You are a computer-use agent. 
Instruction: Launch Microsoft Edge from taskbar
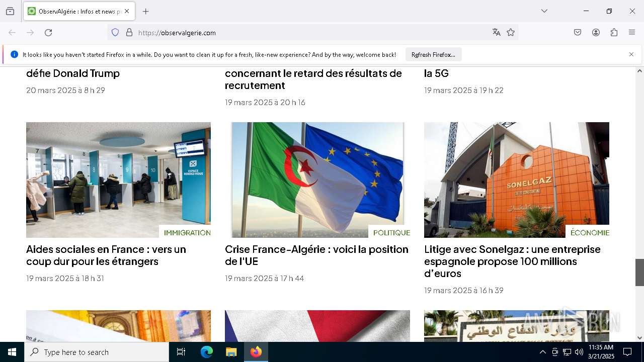[207, 352]
